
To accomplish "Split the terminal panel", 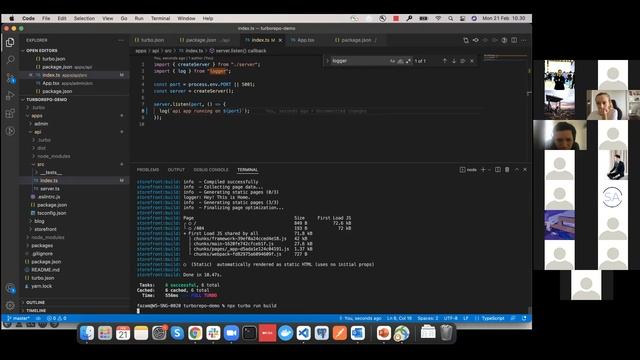I will (x=498, y=169).
